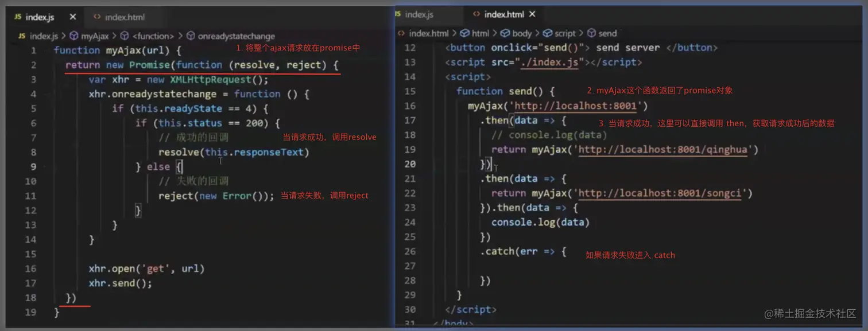Click "xhr.open('get', url)" code
Screen dimensions: 868x331
click(146, 268)
